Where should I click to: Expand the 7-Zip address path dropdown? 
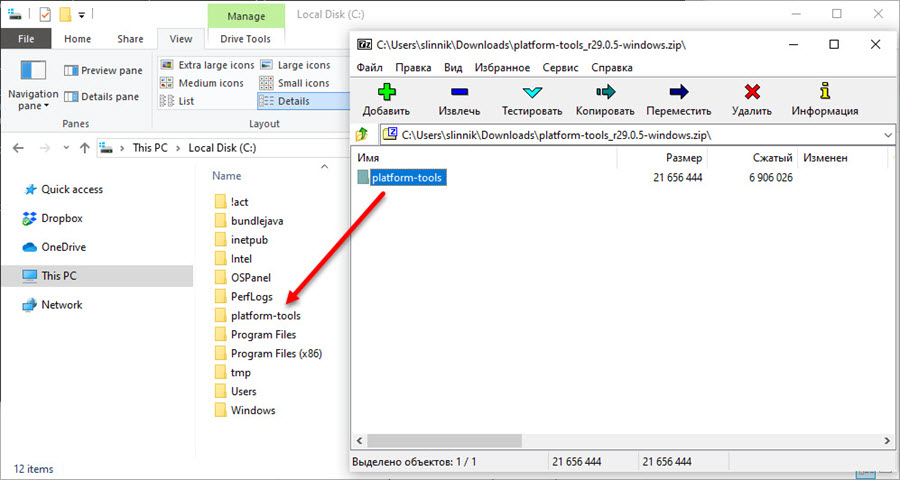pyautogui.click(x=887, y=136)
